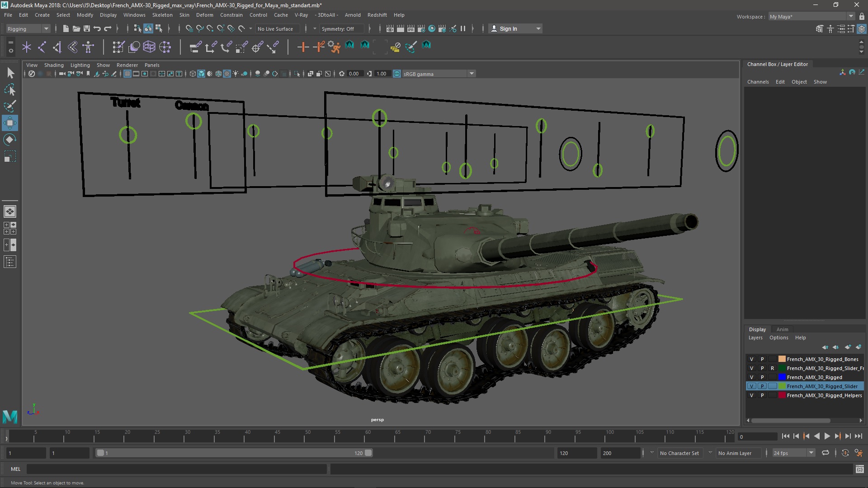Open the Skeleton menu
The image size is (868, 488).
(162, 15)
